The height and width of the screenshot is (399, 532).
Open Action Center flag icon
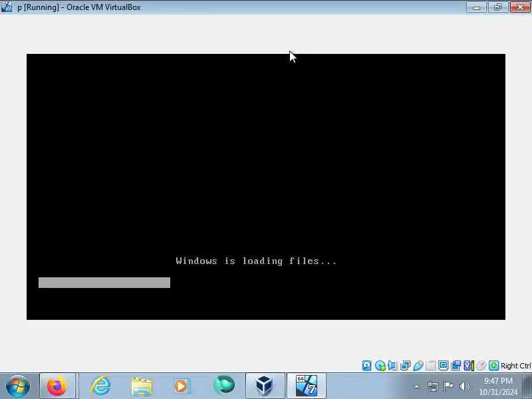coord(448,386)
